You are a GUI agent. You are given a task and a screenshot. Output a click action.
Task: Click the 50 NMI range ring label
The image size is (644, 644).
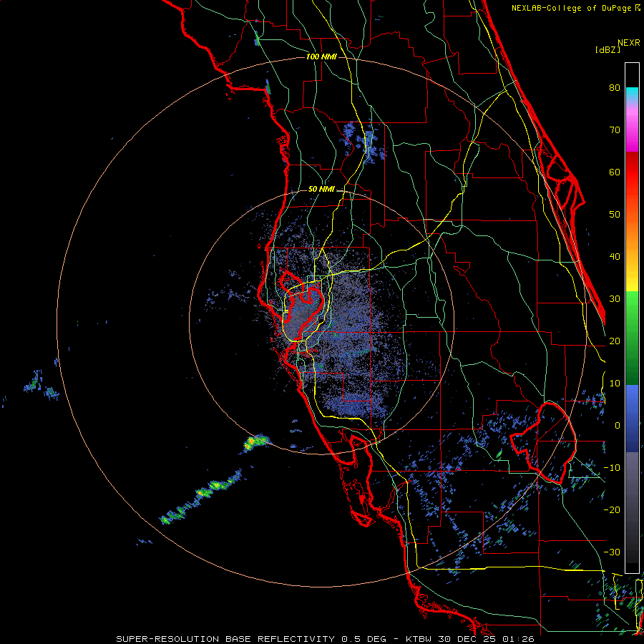[321, 189]
